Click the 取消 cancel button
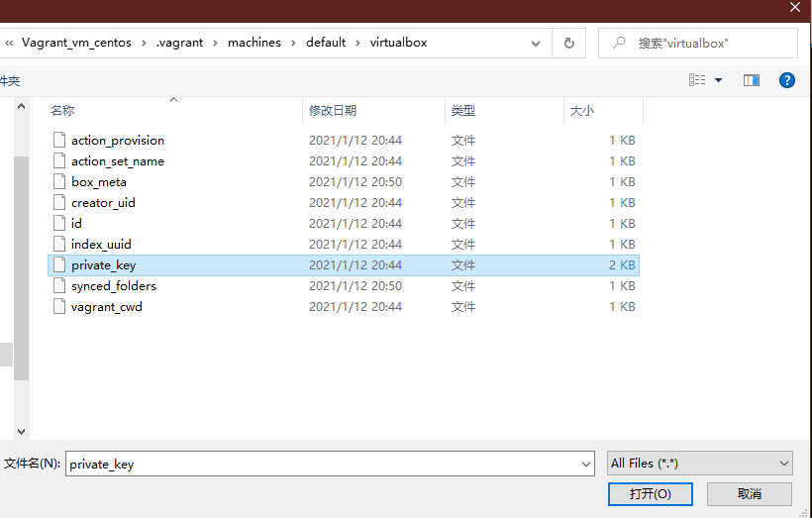The image size is (812, 518). point(750,493)
